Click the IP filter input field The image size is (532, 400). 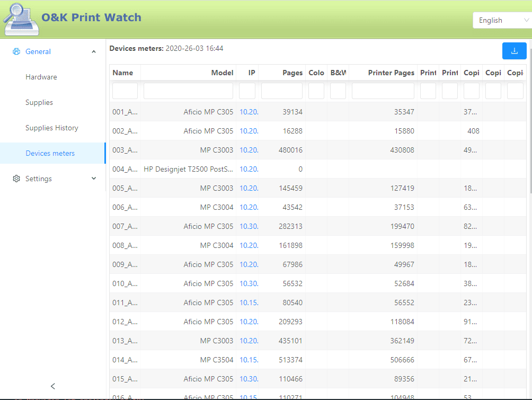[247, 91]
